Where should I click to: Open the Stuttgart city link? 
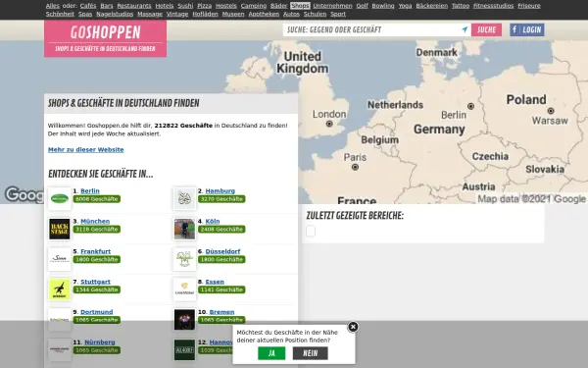95,282
